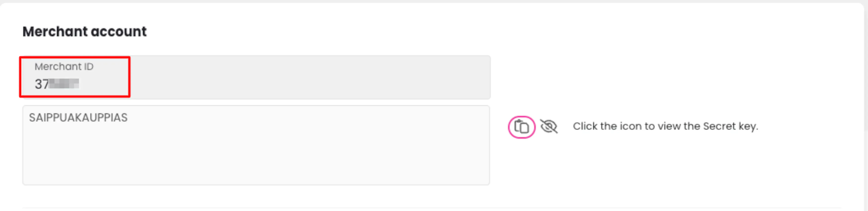Viewport: 868px width, 211px height.
Task: Select the SAIPPUAKAUPPIAS secret key text
Action: pyautogui.click(x=78, y=117)
